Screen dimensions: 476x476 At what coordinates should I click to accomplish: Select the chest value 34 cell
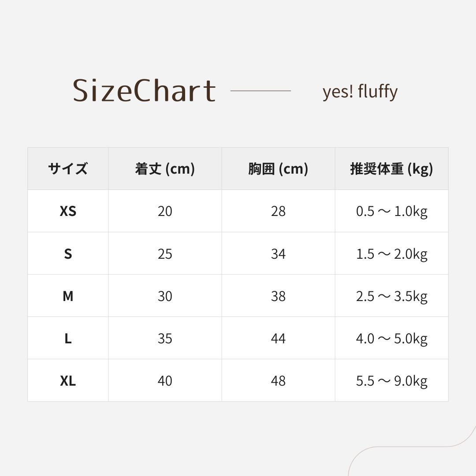point(278,254)
